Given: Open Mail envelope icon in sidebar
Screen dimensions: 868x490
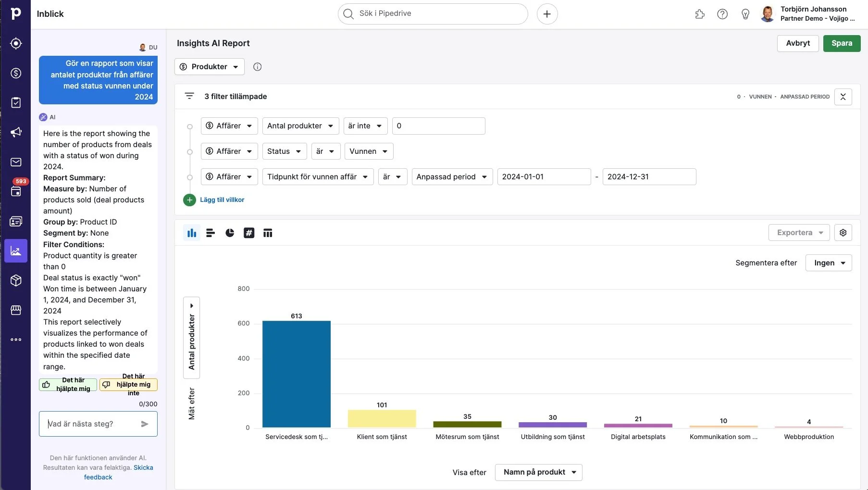Looking at the screenshot, I should (16, 162).
